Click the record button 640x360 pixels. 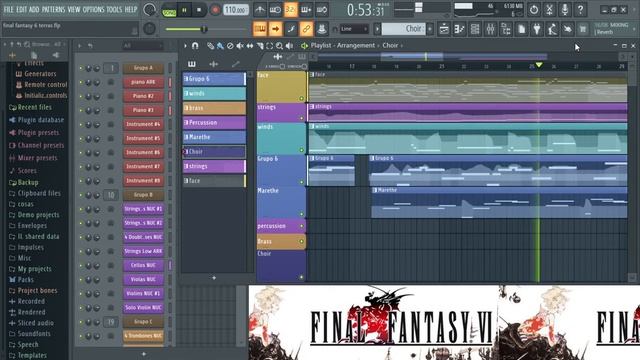click(215, 10)
